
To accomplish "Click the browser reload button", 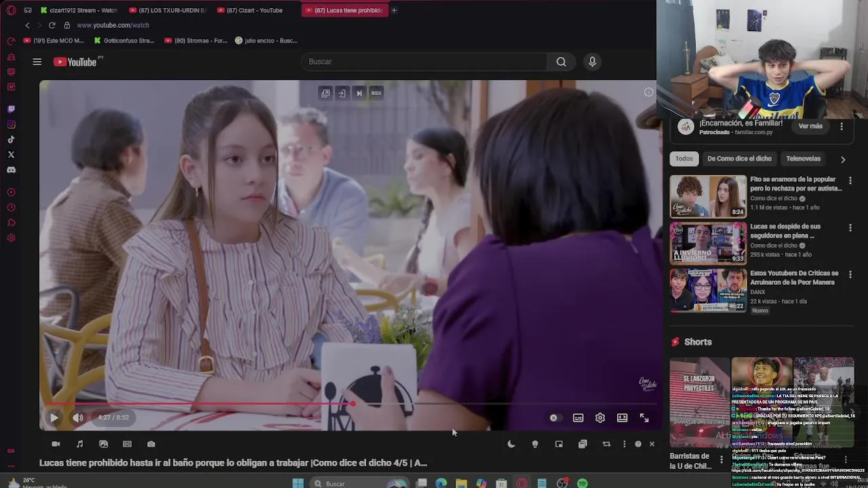I will click(x=52, y=25).
